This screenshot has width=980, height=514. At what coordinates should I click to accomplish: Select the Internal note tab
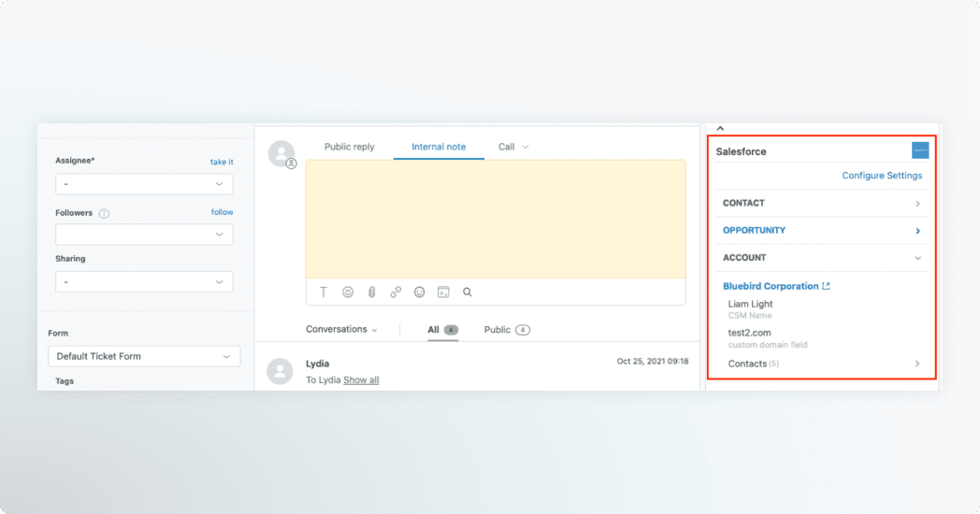[x=439, y=147]
